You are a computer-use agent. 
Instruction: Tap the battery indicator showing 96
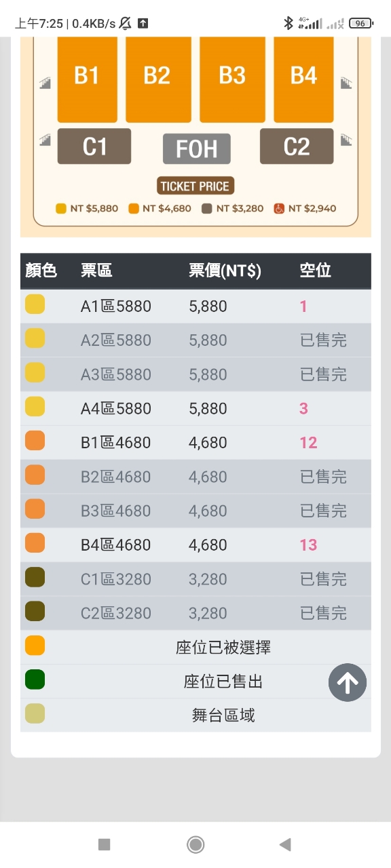coord(360,24)
